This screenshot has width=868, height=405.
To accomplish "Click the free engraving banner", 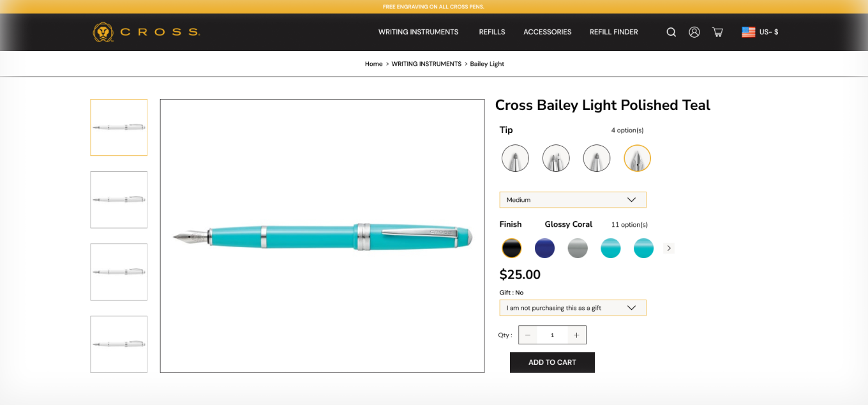I will click(x=433, y=7).
